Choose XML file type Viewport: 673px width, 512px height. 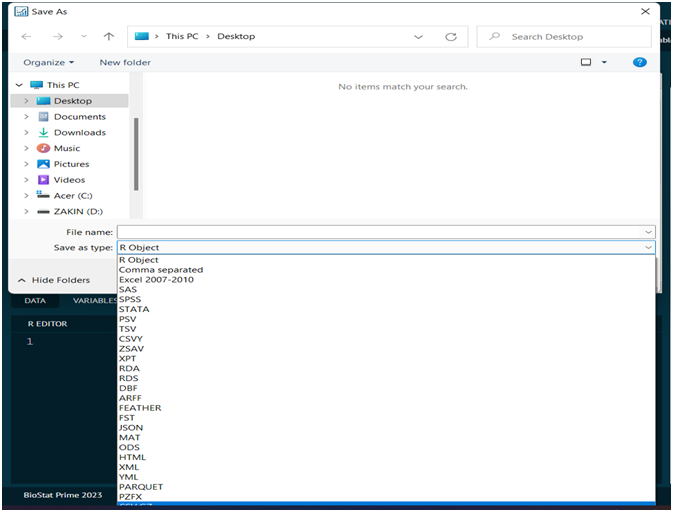tap(386, 467)
